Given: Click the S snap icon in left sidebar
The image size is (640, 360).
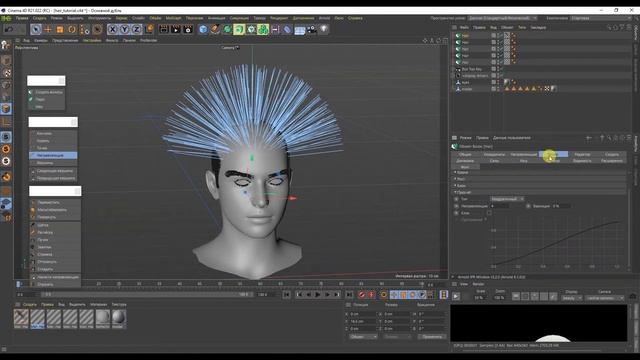Looking at the screenshot, I should point(6,137).
